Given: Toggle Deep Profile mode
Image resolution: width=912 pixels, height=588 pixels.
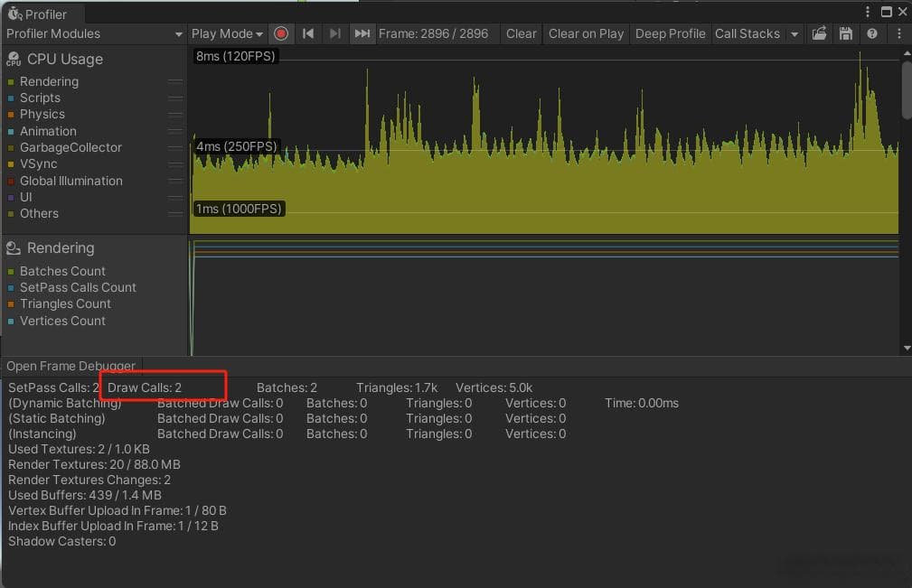Looking at the screenshot, I should tap(670, 33).
